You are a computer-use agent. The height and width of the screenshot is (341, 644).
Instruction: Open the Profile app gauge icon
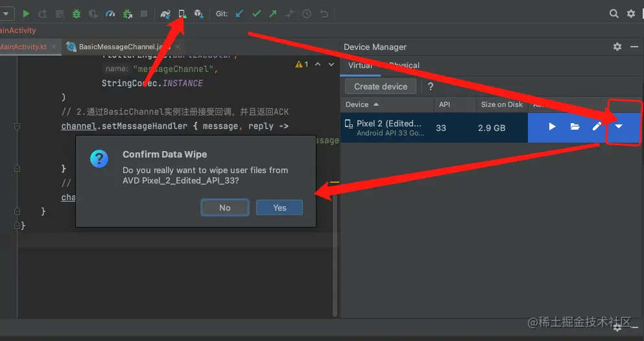(110, 14)
